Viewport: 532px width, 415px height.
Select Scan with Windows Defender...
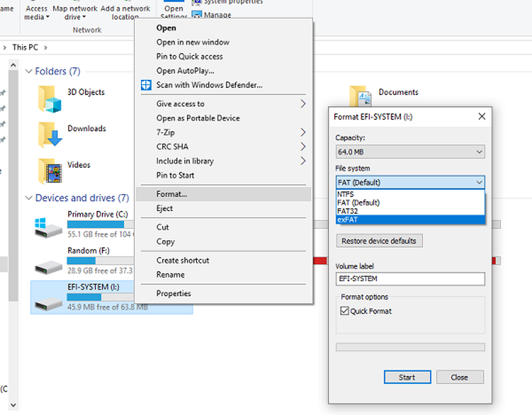point(223,85)
